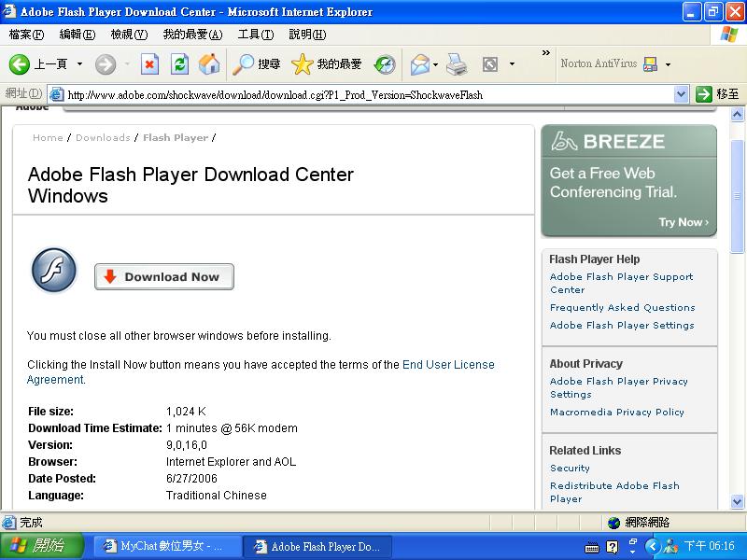The width and height of the screenshot is (747, 560).
Task: Click the messenger person tray icon
Action: [x=670, y=546]
